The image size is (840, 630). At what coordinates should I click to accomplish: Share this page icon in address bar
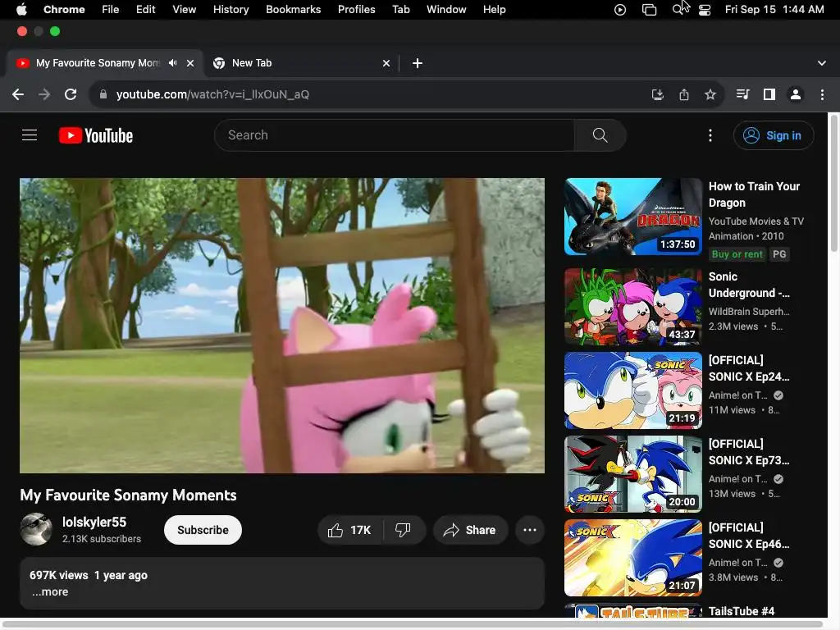pyautogui.click(x=684, y=95)
